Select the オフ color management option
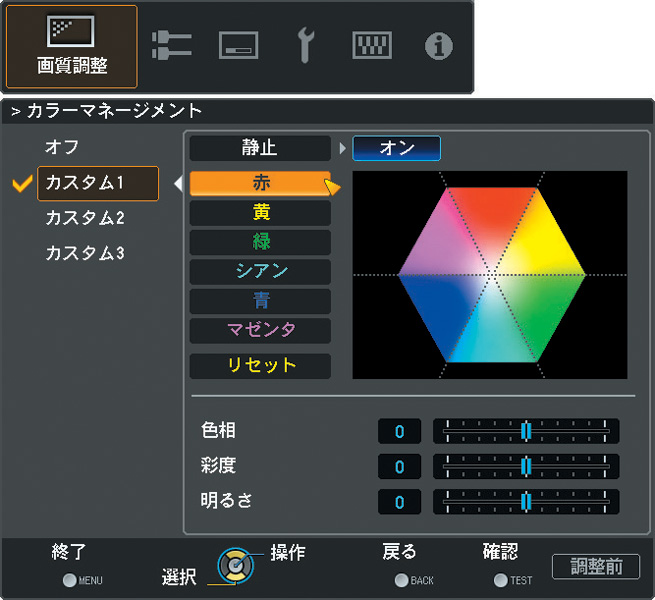The height and width of the screenshot is (600, 655). 62,147
